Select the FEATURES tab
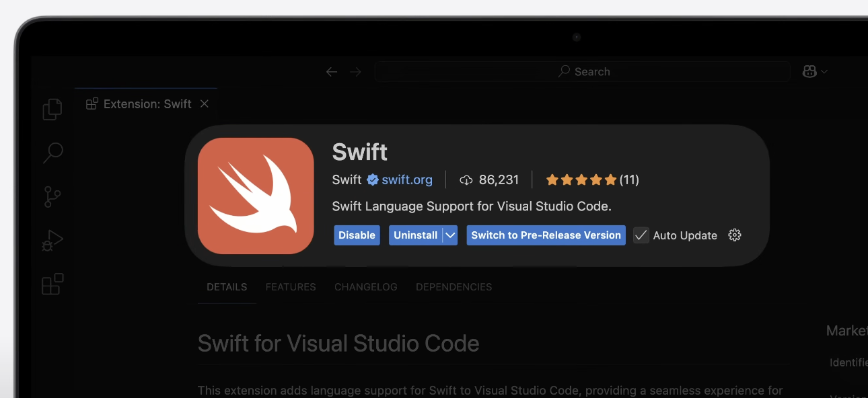 click(x=291, y=287)
